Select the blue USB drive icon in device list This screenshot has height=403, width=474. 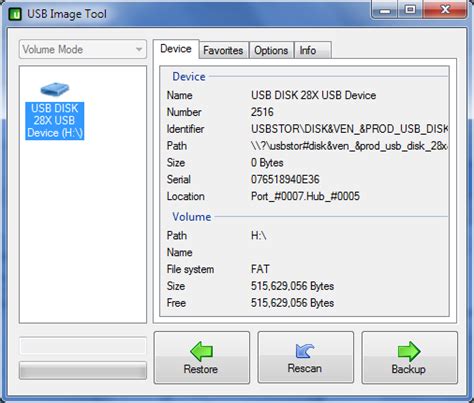pyautogui.click(x=54, y=89)
